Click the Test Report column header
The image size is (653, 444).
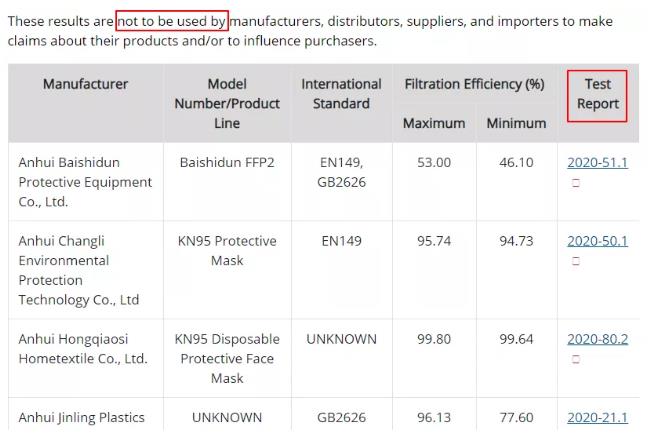[x=598, y=94]
